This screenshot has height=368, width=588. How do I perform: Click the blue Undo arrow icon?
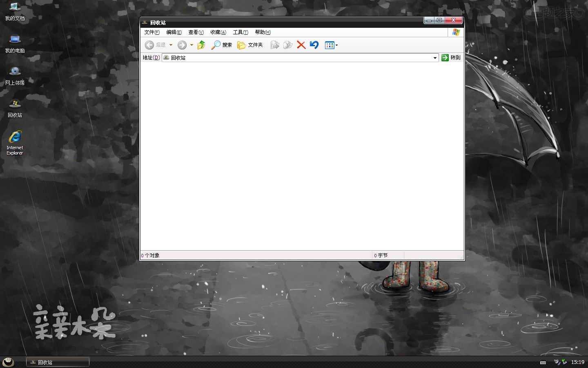314,45
